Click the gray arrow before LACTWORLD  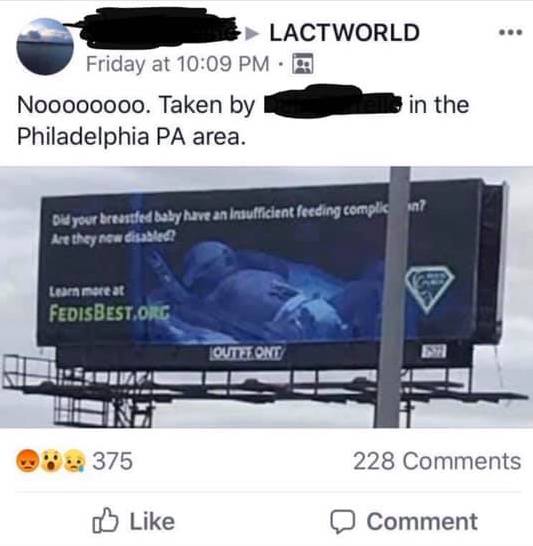click(253, 33)
